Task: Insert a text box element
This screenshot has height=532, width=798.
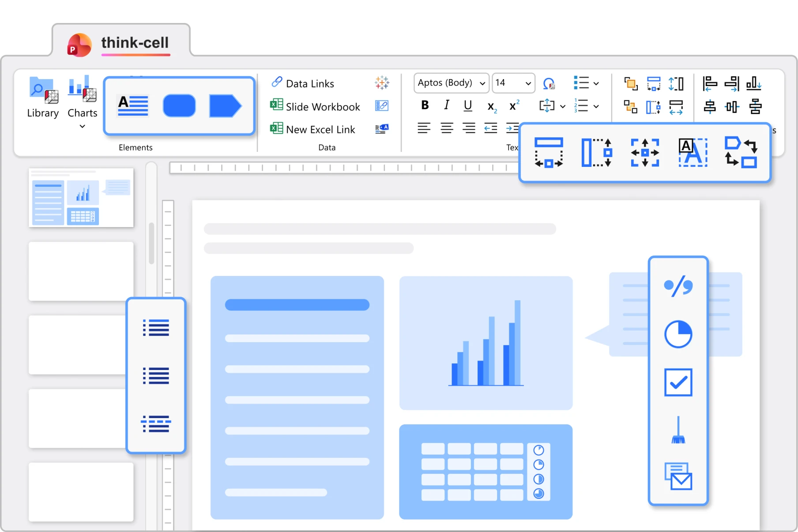Action: click(133, 106)
